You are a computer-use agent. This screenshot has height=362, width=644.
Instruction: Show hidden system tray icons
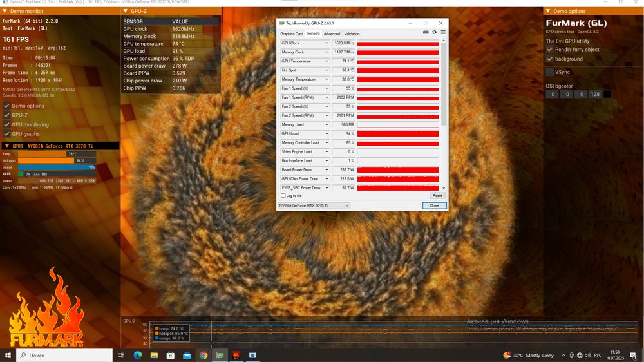click(x=563, y=355)
